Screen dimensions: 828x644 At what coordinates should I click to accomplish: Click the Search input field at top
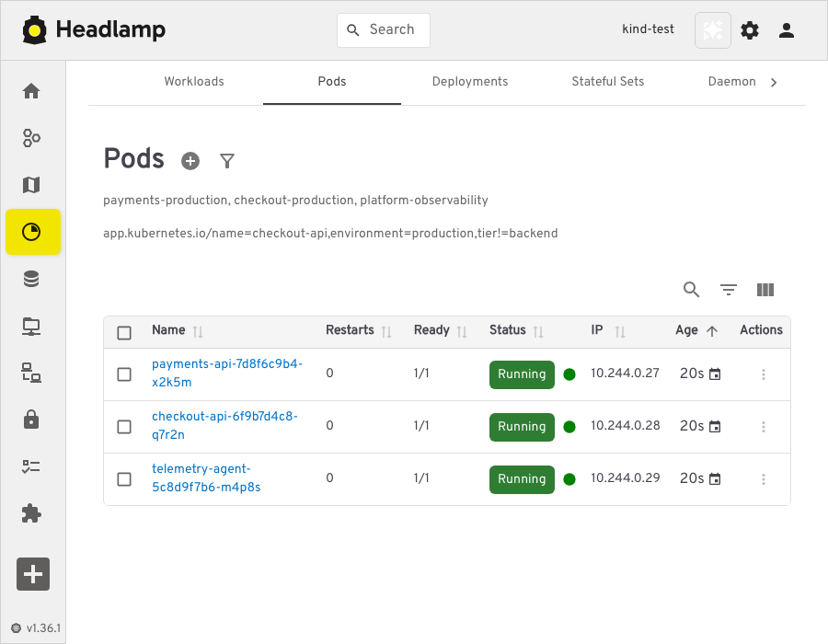[384, 30]
